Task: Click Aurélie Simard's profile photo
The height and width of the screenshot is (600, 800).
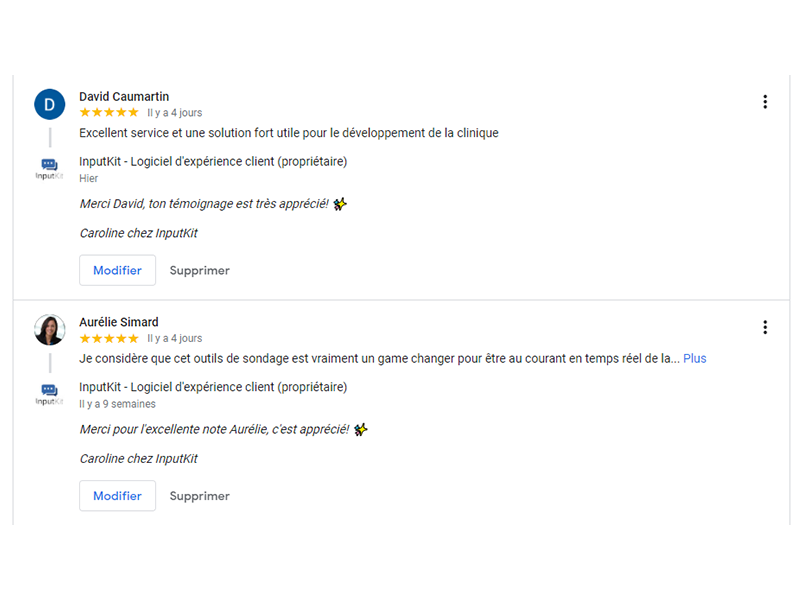Action: click(49, 330)
